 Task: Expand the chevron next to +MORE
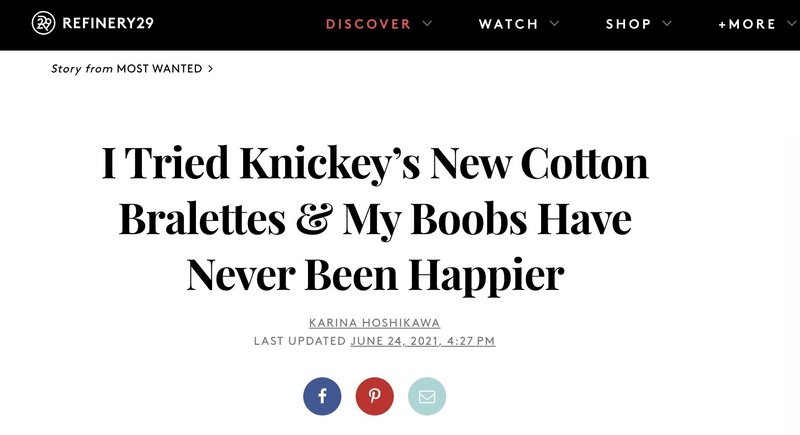click(x=792, y=23)
